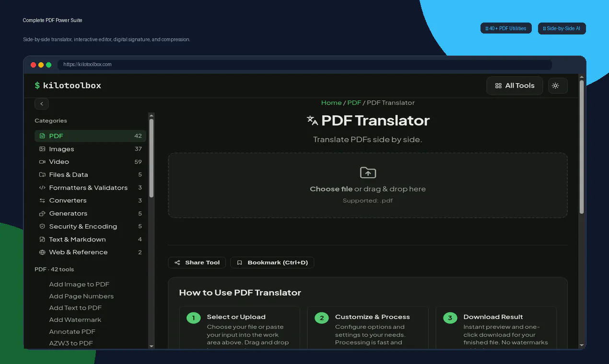Viewport: 609px width, 364px height.
Task: Click the Bookmark (Ctrl+D) button
Action: pos(272,262)
